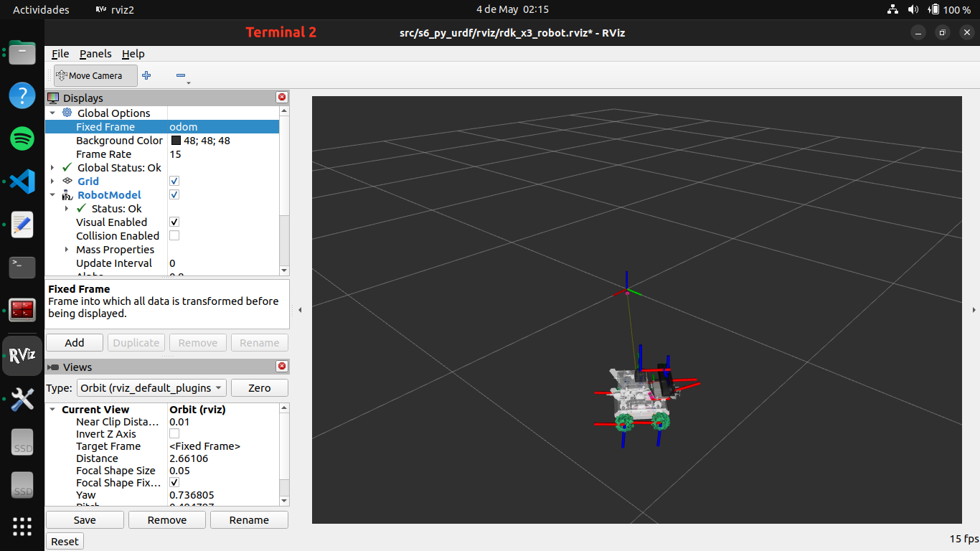Click the Zero view button
Image resolution: width=980 pixels, height=551 pixels.
[x=260, y=387]
